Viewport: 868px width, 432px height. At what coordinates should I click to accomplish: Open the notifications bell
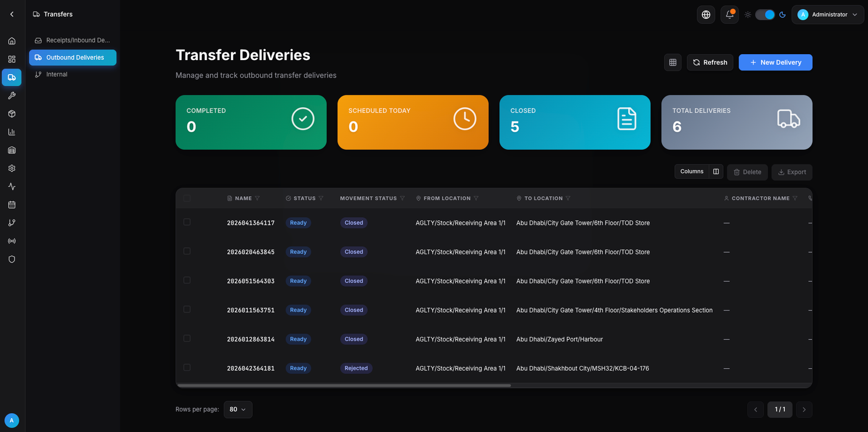pyautogui.click(x=730, y=15)
